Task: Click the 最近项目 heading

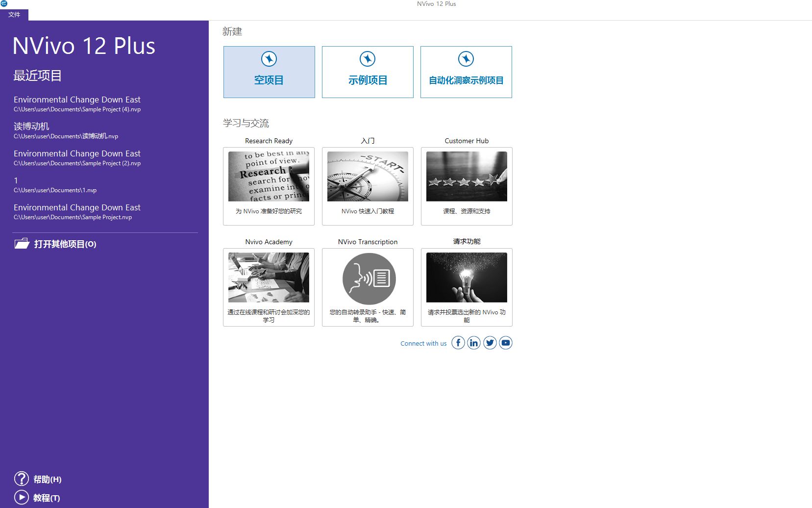Action: (38, 76)
